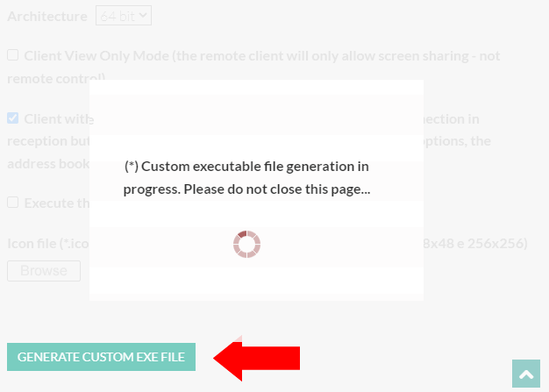Click the 'generation in progress' message text

pyautogui.click(x=246, y=177)
